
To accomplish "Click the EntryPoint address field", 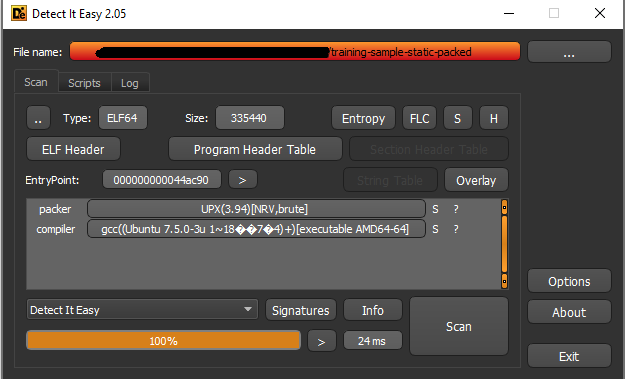I will point(161,180).
